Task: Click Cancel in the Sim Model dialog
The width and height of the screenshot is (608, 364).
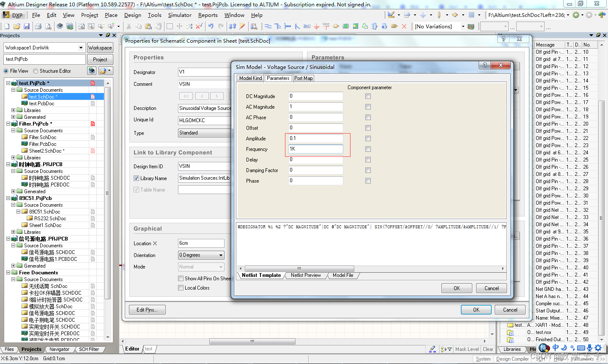Action: (491, 288)
